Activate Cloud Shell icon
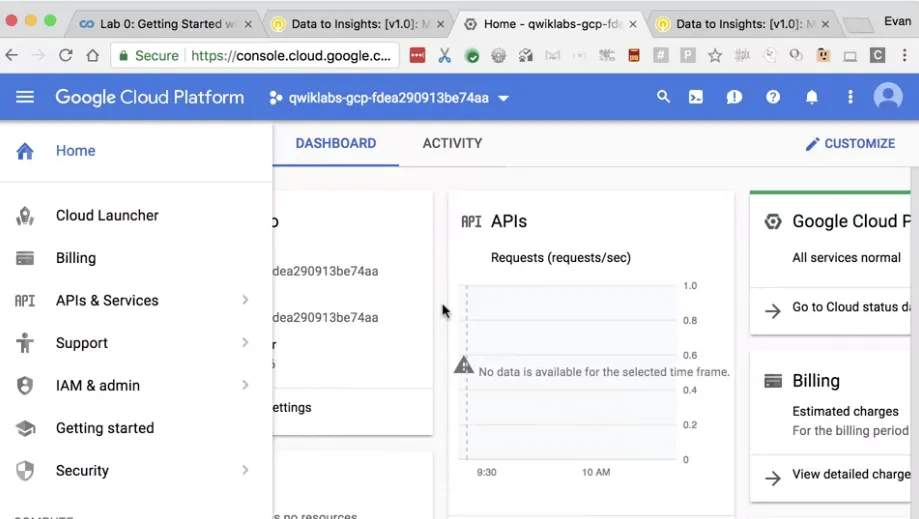 (696, 97)
